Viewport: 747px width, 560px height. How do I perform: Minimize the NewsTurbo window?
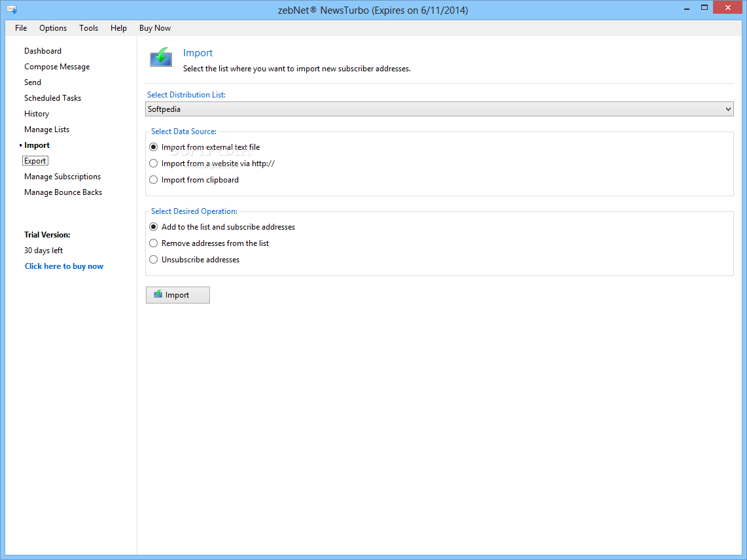coord(687,8)
